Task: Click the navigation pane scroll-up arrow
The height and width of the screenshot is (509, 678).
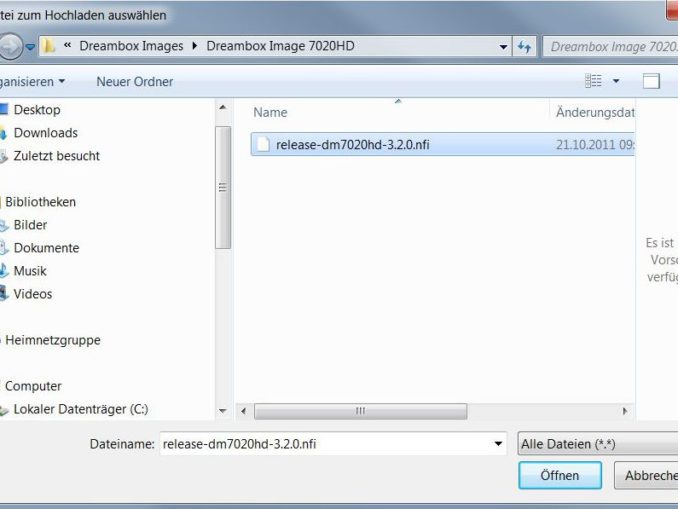Action: 223,107
